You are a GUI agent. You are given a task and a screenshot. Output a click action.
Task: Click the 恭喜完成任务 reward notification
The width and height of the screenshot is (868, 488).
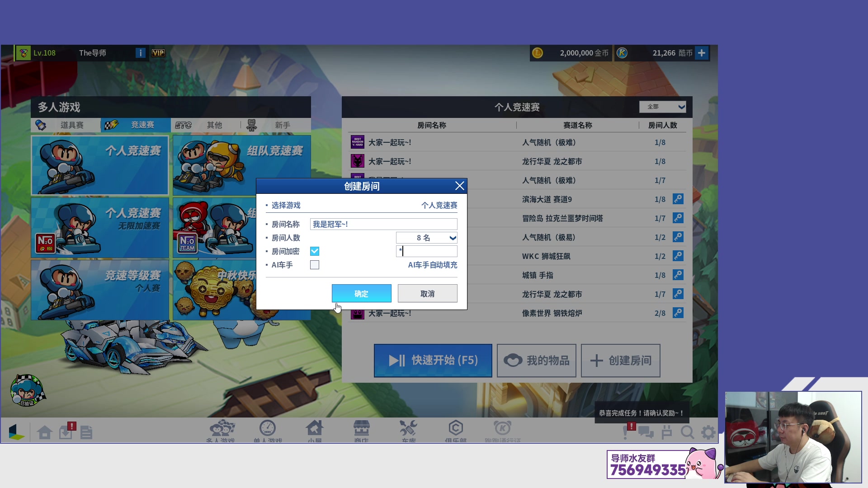coord(642,413)
